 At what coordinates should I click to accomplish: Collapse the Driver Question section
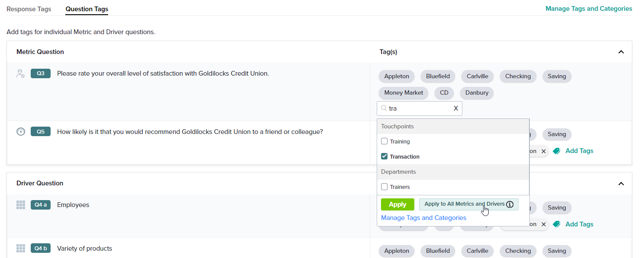click(621, 184)
